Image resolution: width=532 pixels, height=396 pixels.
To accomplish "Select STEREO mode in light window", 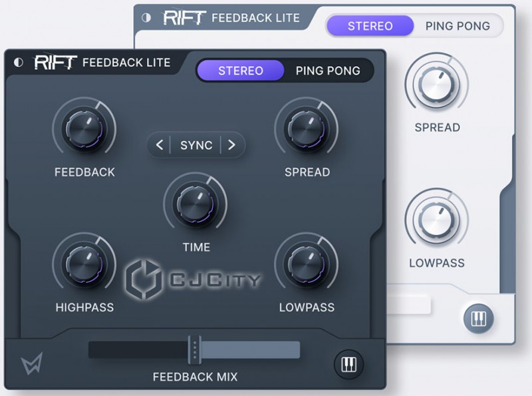I will tap(370, 26).
